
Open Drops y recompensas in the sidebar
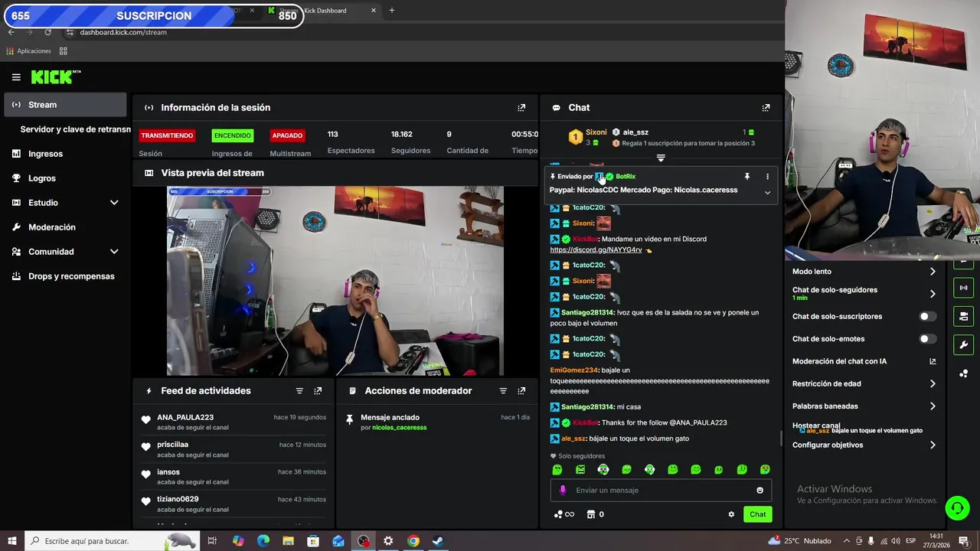pyautogui.click(x=65, y=276)
